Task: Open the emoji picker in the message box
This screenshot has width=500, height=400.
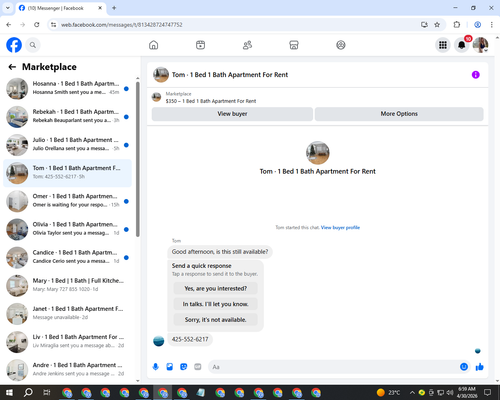Action: [x=464, y=367]
